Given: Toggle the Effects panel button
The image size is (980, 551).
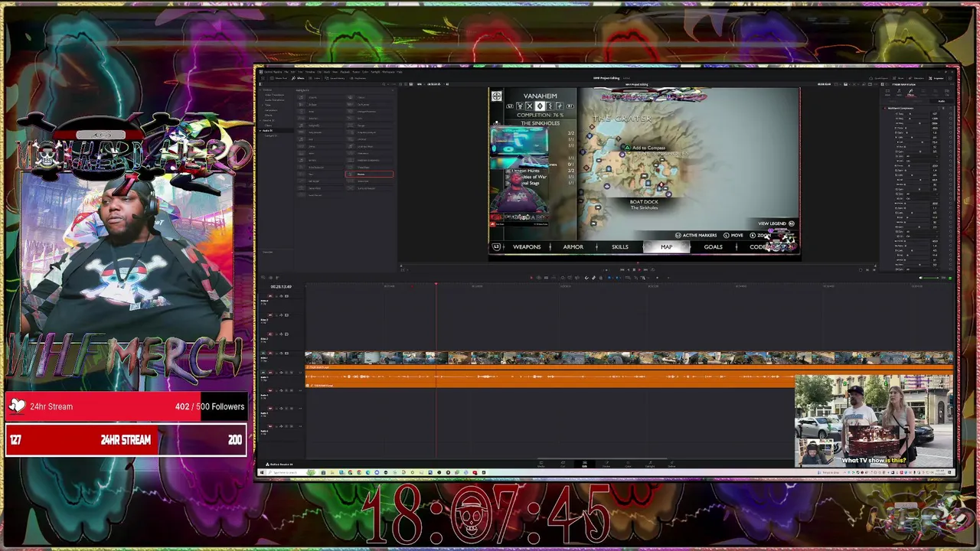Looking at the screenshot, I should point(298,78).
